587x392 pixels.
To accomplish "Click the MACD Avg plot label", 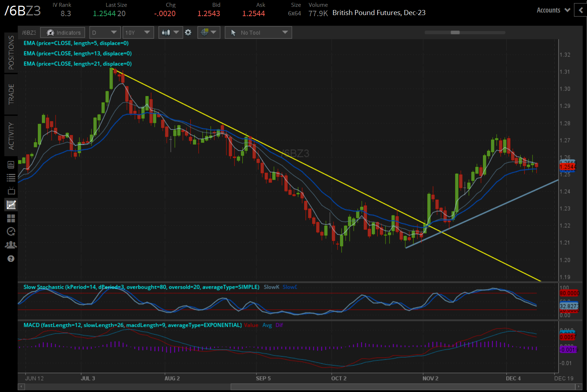I will pos(267,325).
